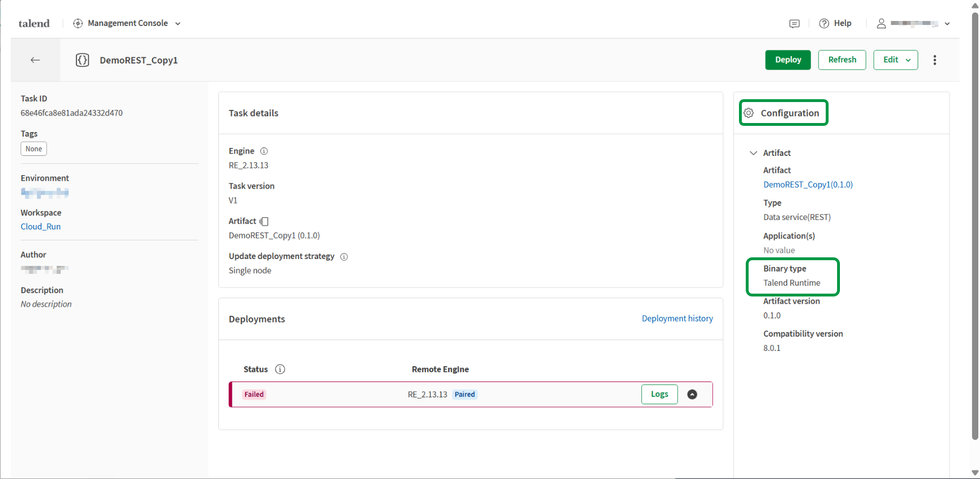The width and height of the screenshot is (980, 479).
Task: Show info for Update deployment strategy
Action: click(x=344, y=257)
